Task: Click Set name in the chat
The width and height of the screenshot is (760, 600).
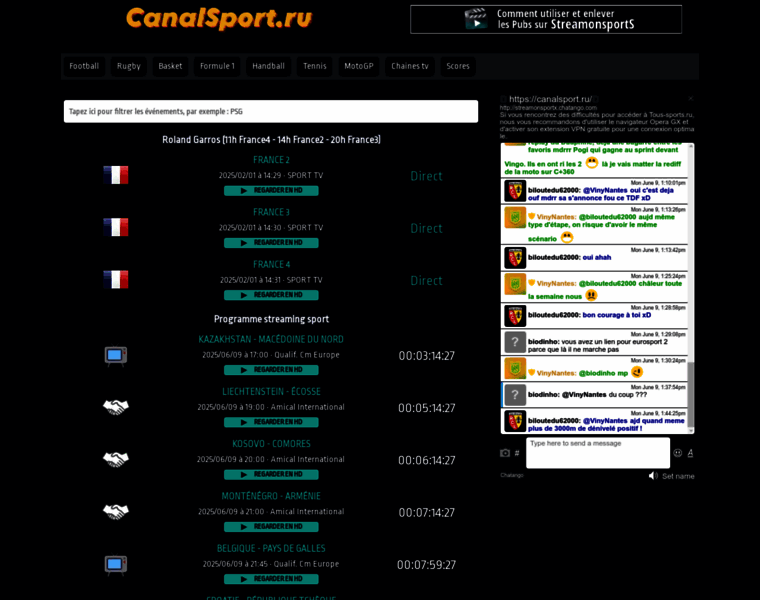Action: coord(678,476)
